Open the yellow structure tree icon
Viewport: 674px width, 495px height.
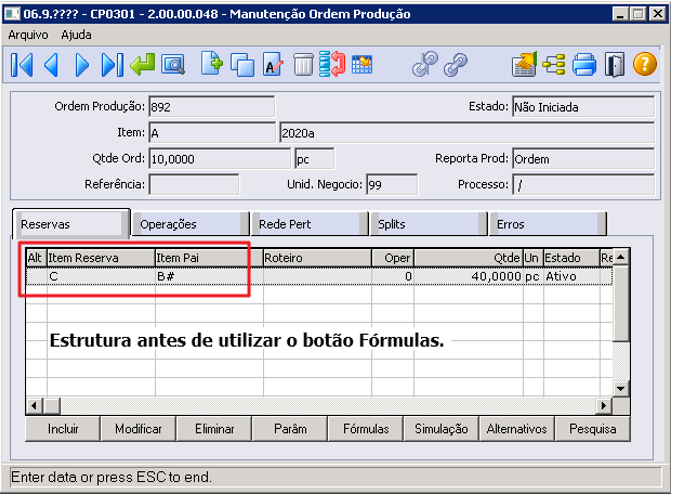tap(554, 65)
